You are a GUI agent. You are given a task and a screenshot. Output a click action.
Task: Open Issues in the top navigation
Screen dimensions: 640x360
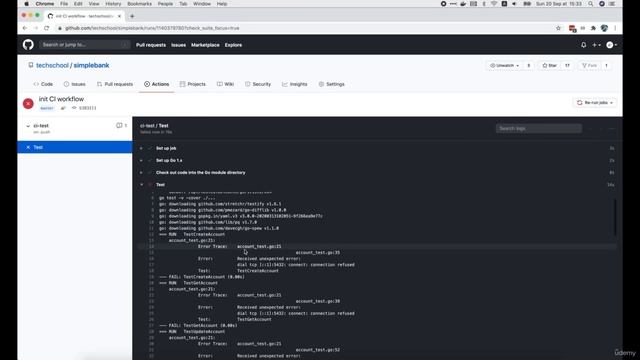[178, 45]
